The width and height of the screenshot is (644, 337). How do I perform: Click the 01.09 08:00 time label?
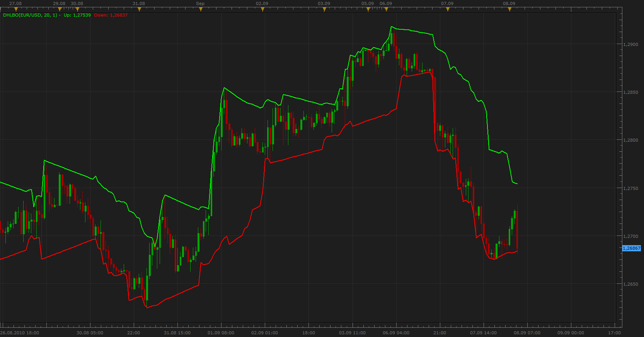221,333
